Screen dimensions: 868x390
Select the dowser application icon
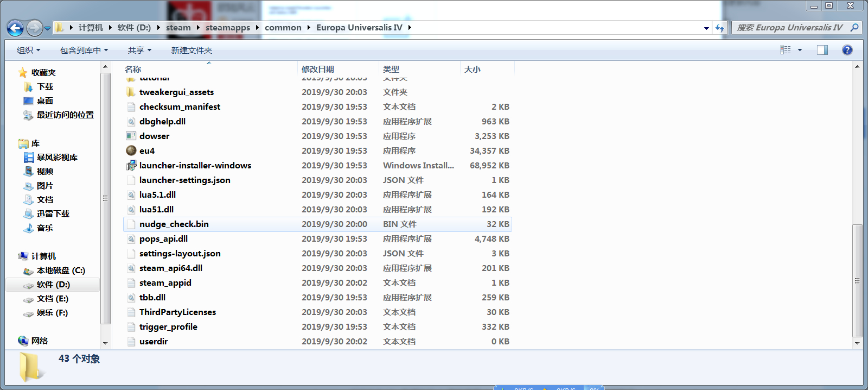(131, 136)
